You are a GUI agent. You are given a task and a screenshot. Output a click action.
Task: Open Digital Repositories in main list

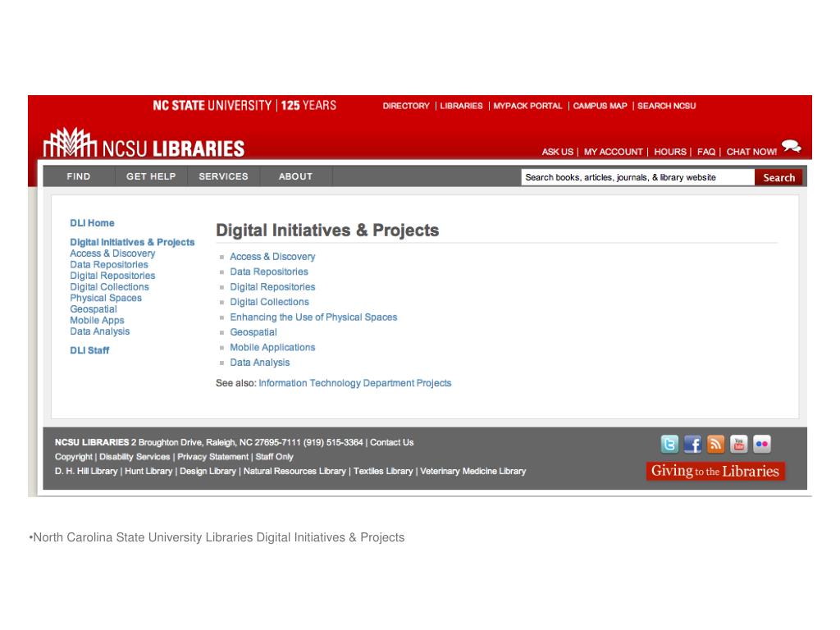pyautogui.click(x=272, y=286)
